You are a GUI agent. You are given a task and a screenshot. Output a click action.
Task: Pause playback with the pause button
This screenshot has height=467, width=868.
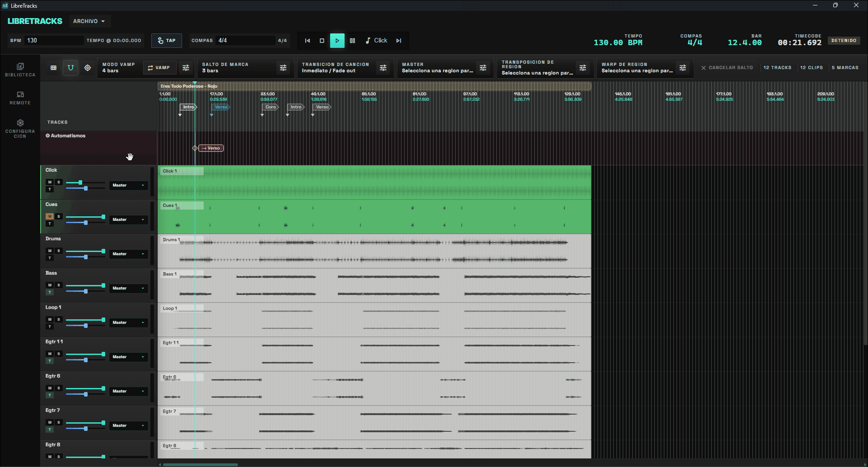coord(352,41)
